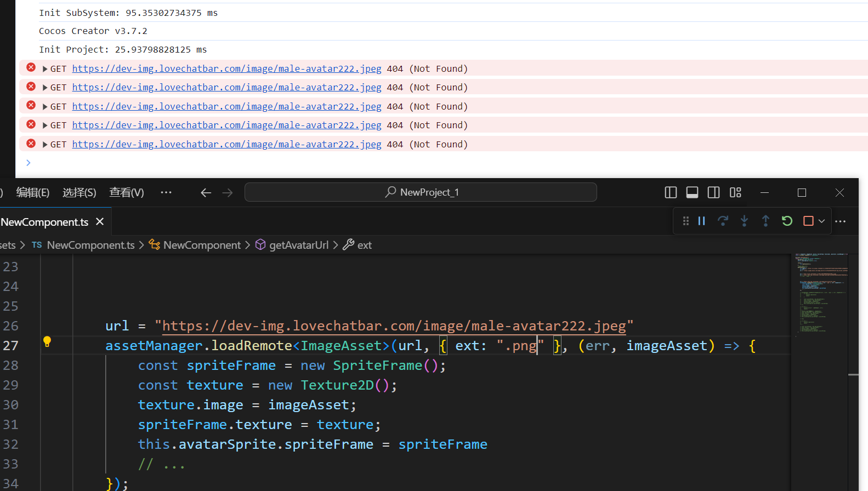
Task: Open the second male-avatar222.jpeg URL link
Action: pyautogui.click(x=226, y=88)
